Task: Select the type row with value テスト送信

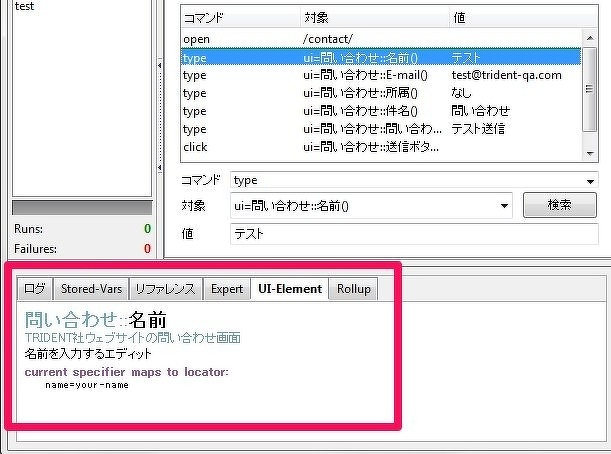Action: 380,129
